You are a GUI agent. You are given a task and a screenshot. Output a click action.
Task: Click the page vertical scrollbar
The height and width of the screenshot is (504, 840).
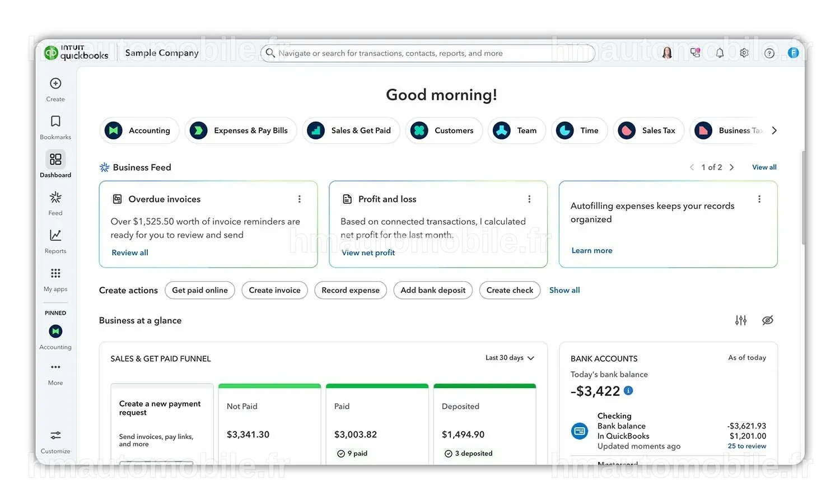[x=803, y=197]
